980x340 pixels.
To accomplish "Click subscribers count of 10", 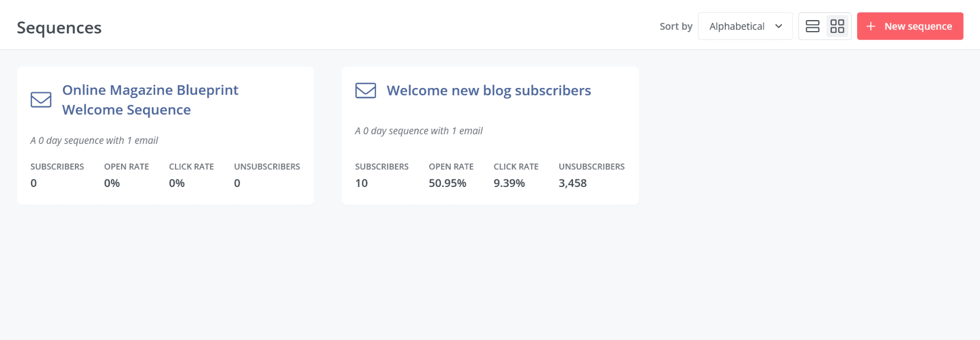I will (361, 183).
